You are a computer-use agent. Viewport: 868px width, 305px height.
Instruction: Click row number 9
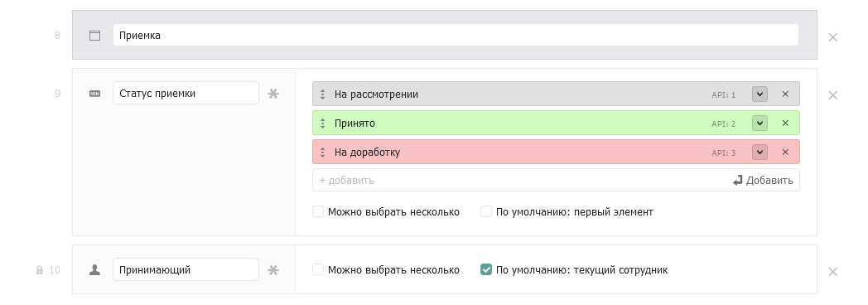[x=58, y=94]
